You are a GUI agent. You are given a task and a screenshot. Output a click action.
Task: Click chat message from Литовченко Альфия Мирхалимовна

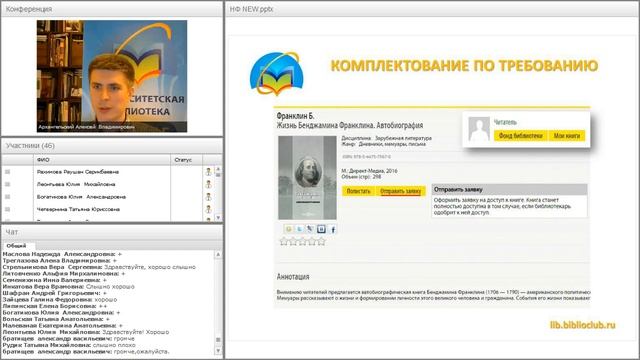tap(64, 273)
